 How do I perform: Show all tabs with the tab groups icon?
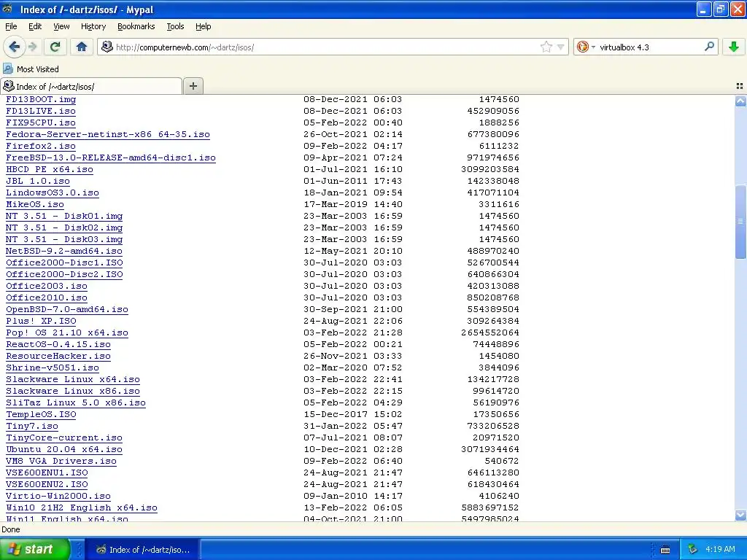pyautogui.click(x=740, y=86)
